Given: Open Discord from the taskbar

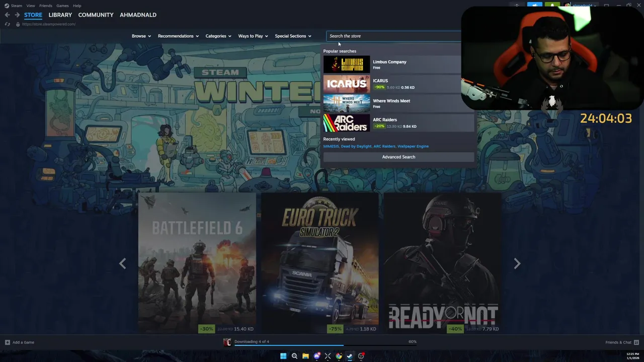Looking at the screenshot, I should tap(316, 356).
